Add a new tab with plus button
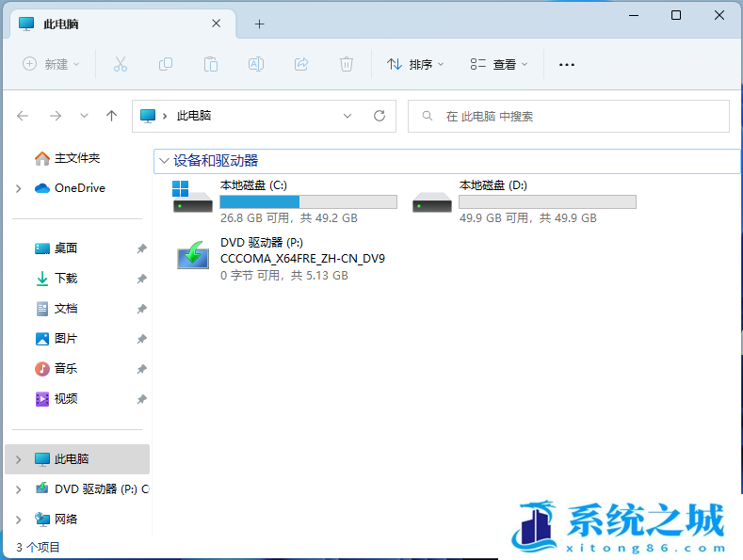743x560 pixels. tap(259, 24)
